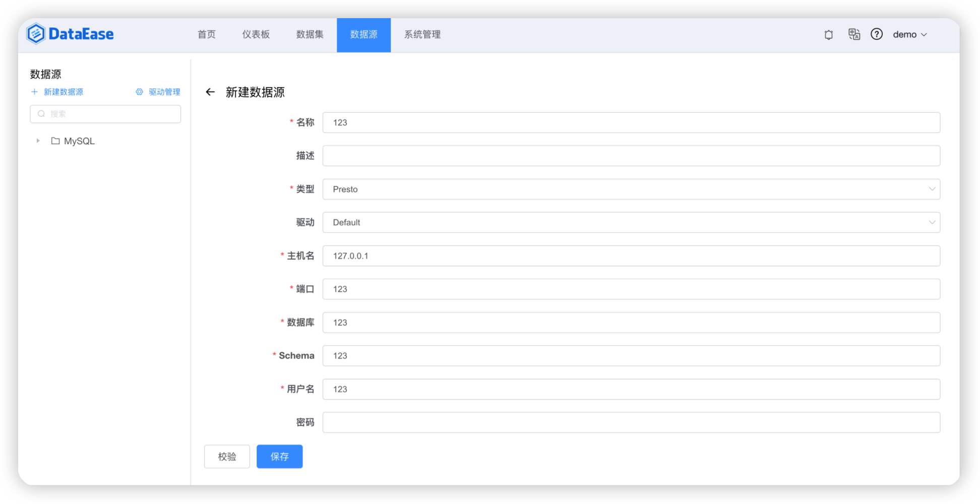980x504 pixels.
Task: Click the notification bell icon
Action: coord(828,34)
